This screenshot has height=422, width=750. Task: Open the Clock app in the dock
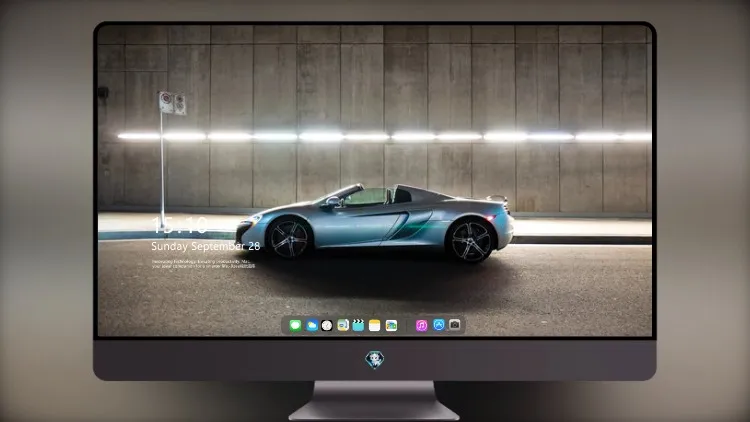coord(327,326)
